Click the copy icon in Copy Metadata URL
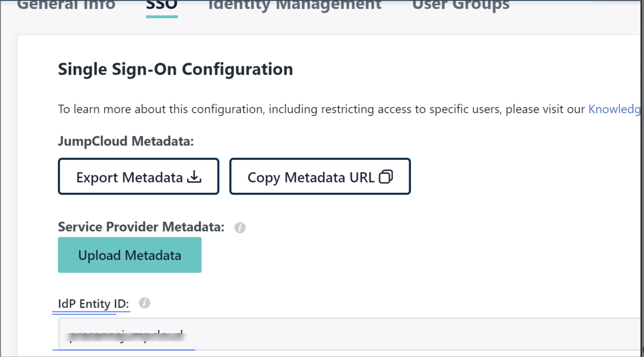 click(386, 177)
